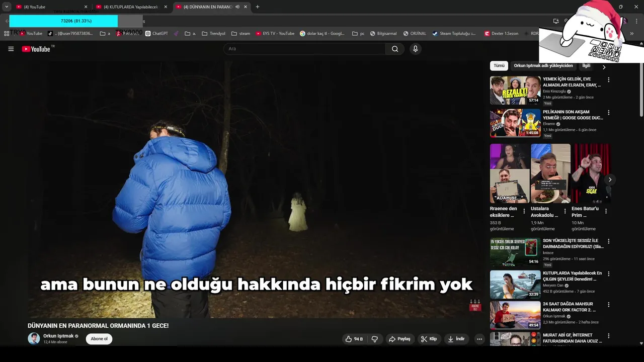Open more actions three-dot menu under video
Image resolution: width=644 pixels, height=362 pixels.
point(479,339)
